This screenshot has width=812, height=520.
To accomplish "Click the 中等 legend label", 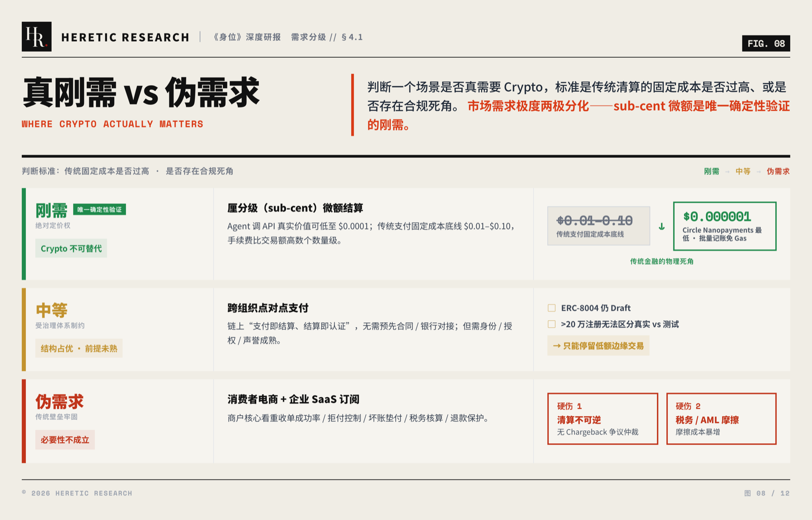I will coord(743,171).
